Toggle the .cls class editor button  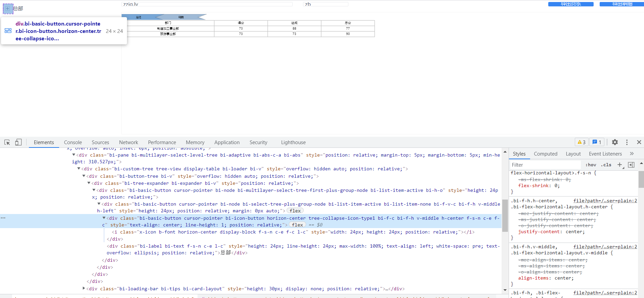pyautogui.click(x=606, y=165)
